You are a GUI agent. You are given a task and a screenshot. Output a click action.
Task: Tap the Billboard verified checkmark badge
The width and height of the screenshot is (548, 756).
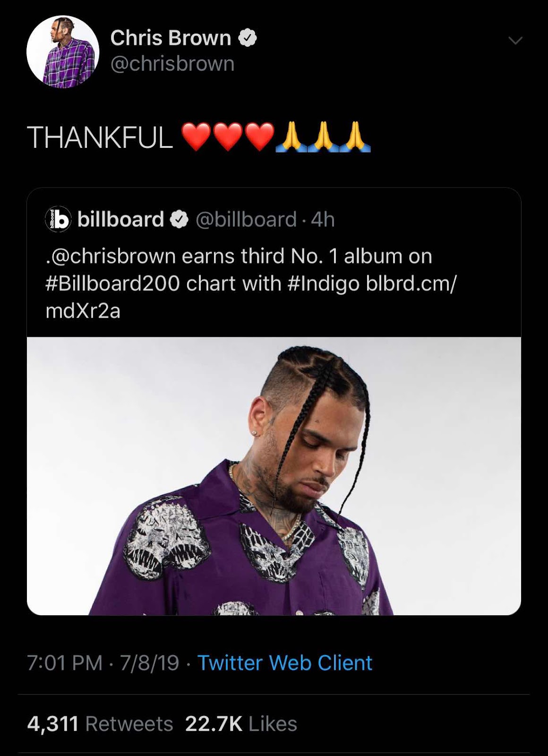(179, 220)
